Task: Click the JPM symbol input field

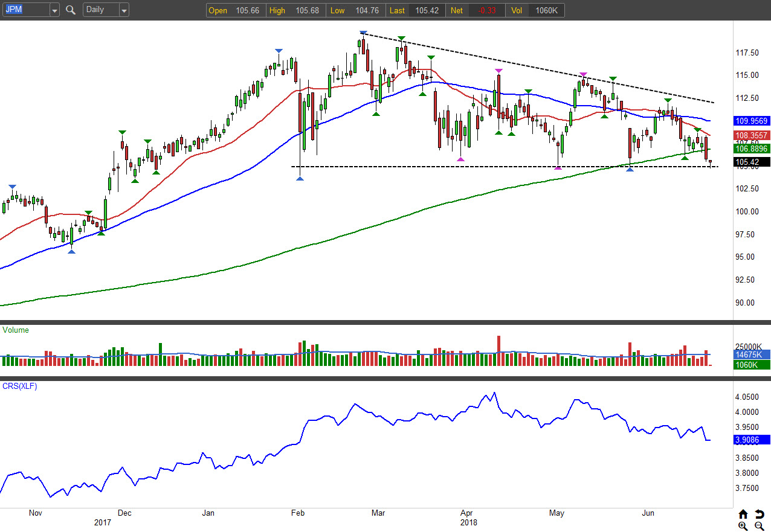Action: pyautogui.click(x=25, y=10)
